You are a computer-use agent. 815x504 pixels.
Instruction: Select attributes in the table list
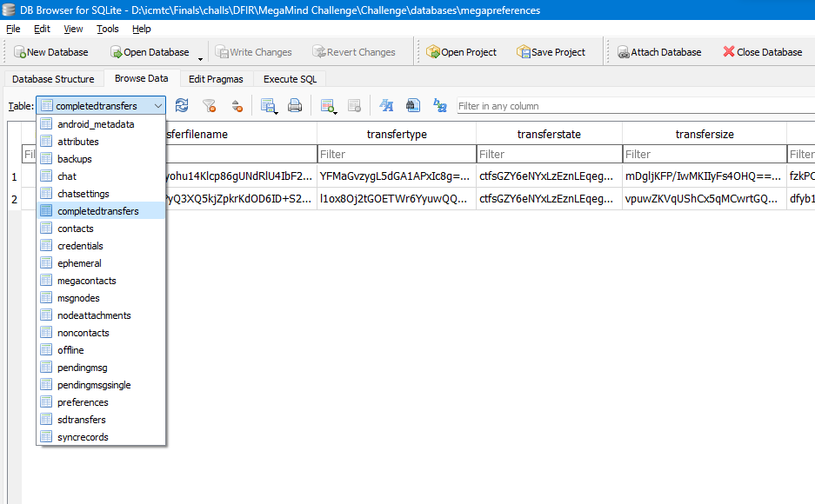(101, 141)
